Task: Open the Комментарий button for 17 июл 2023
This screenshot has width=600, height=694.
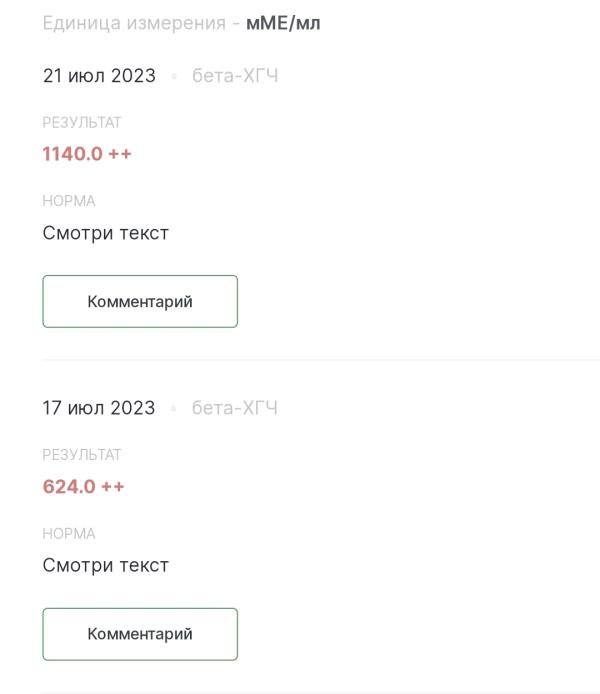Action: (140, 634)
